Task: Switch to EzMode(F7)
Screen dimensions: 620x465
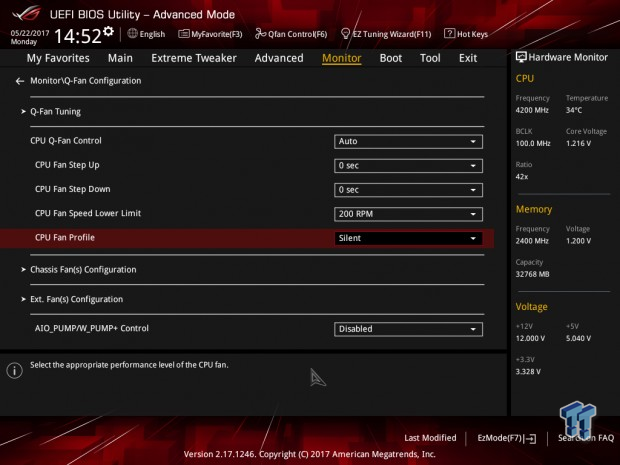Action: 499,438
